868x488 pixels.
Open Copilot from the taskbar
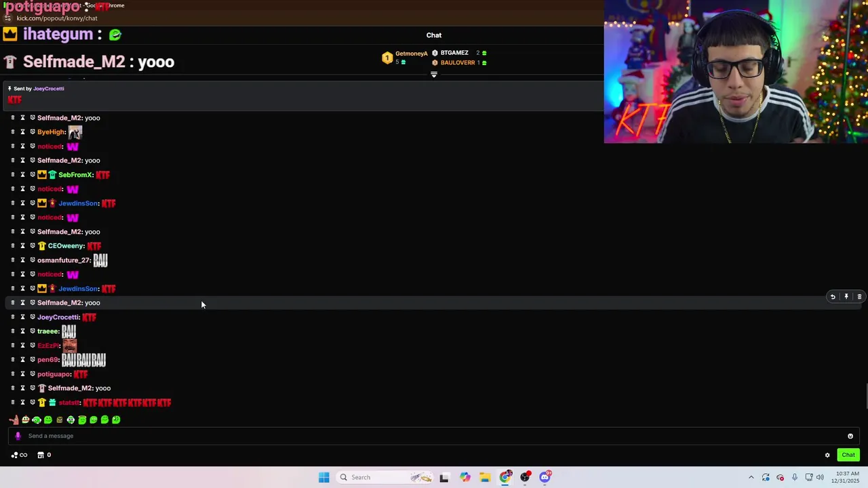(x=465, y=477)
